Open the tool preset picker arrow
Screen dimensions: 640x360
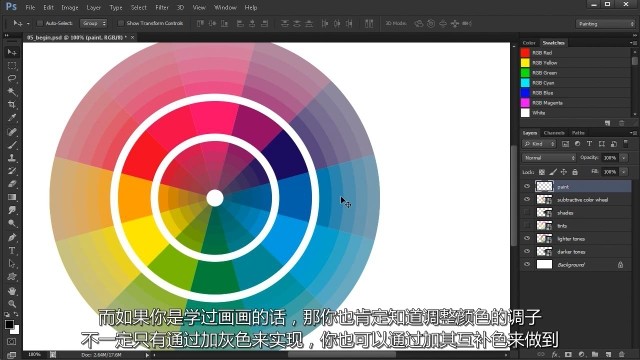click(x=28, y=24)
